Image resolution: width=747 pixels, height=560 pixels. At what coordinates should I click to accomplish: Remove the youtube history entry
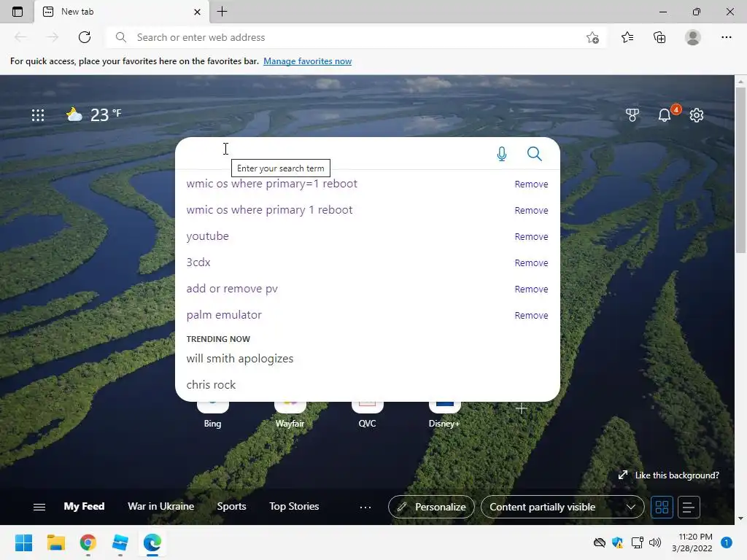pos(531,237)
